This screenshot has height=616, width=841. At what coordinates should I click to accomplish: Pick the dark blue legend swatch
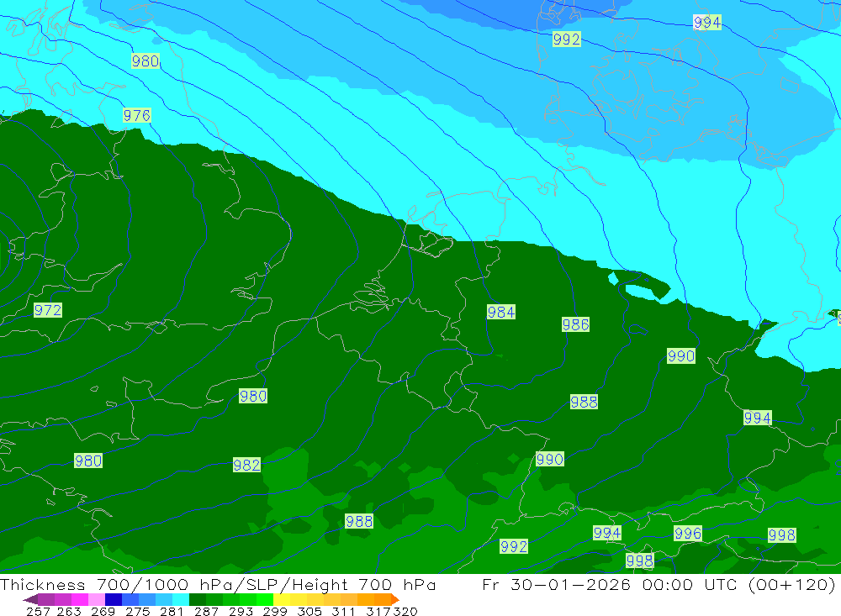click(x=114, y=599)
